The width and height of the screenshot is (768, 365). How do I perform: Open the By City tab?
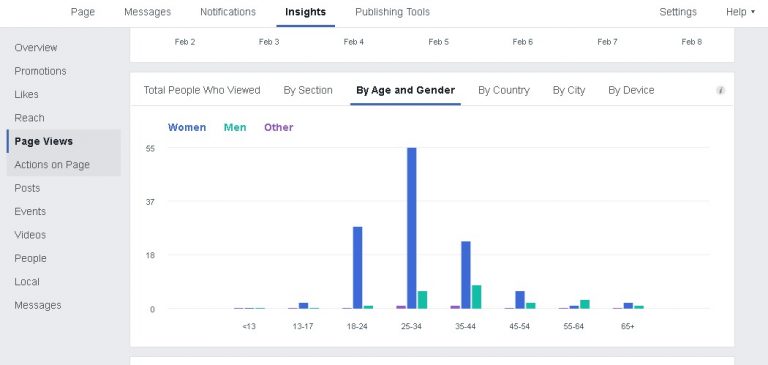(569, 90)
